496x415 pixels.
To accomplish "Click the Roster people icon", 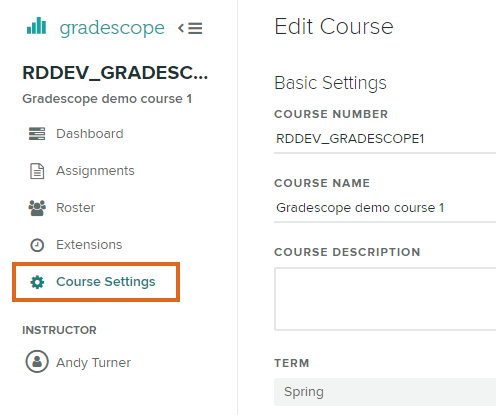I will [37, 208].
